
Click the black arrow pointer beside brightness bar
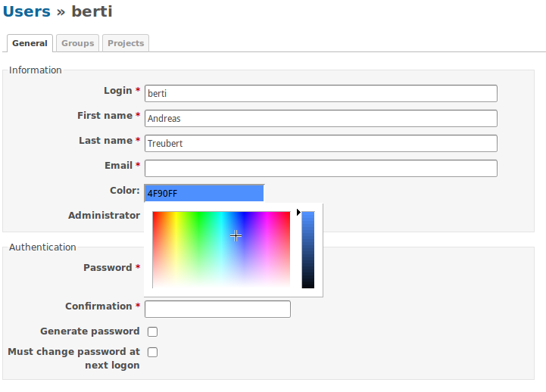tap(298, 213)
